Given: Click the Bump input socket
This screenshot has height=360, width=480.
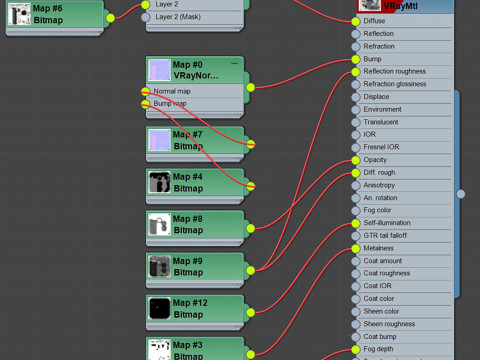Looking at the screenshot, I should [x=356, y=59].
